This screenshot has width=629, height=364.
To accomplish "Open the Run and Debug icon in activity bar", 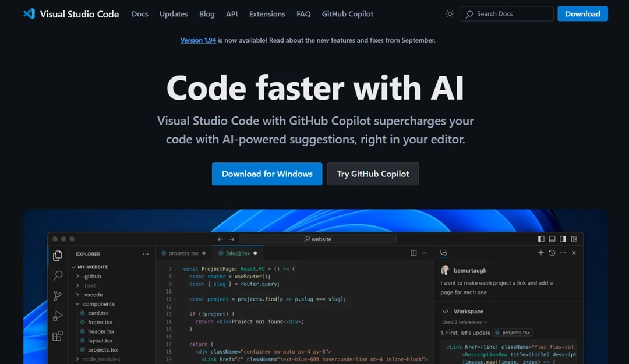I will pos(58,316).
